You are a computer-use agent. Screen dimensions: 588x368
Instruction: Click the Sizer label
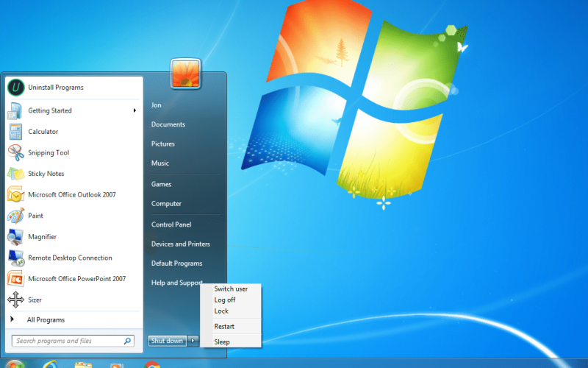(x=35, y=300)
